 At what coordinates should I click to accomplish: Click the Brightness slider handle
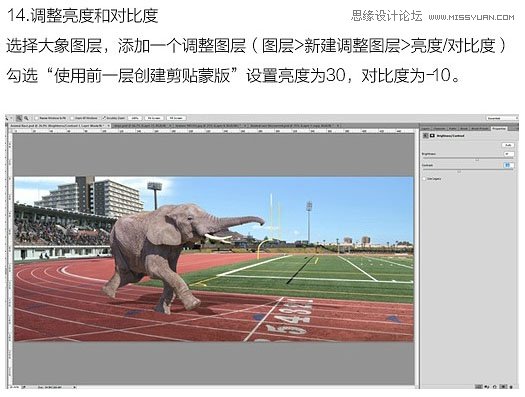[x=477, y=160]
